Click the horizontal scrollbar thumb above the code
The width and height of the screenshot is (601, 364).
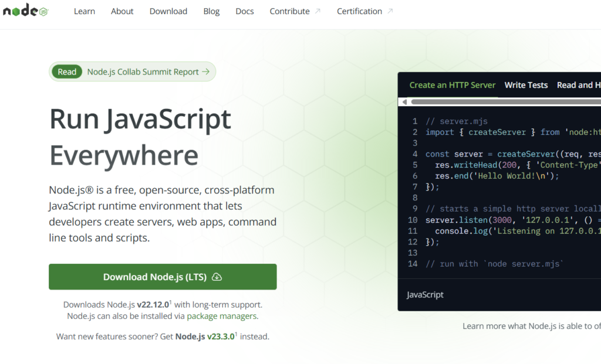click(x=505, y=102)
